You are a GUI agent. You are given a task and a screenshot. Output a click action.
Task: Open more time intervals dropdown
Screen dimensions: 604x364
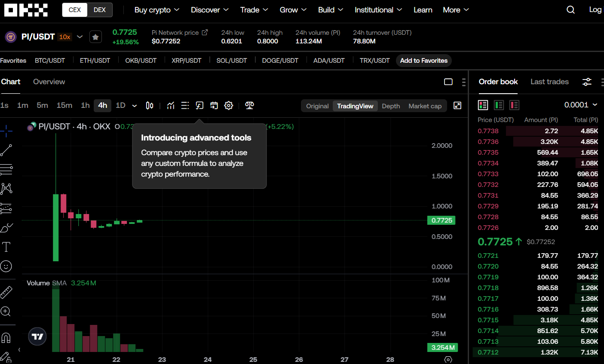(x=135, y=106)
